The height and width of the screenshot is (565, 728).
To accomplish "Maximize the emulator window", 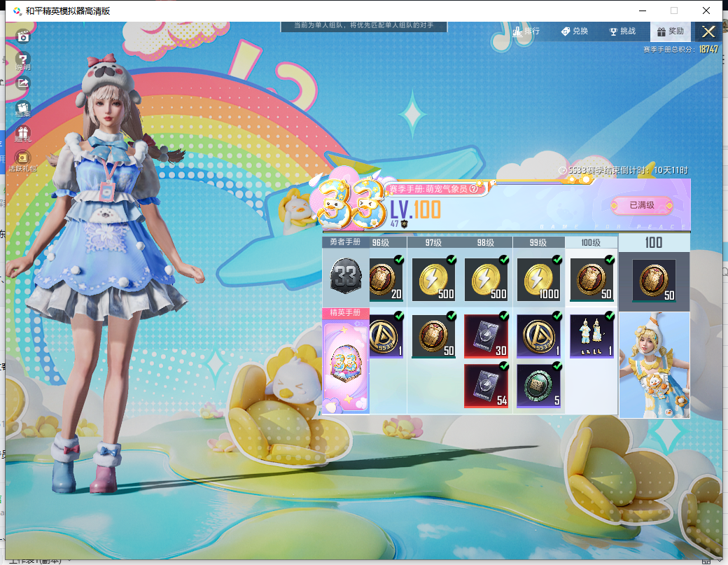I will click(x=674, y=11).
